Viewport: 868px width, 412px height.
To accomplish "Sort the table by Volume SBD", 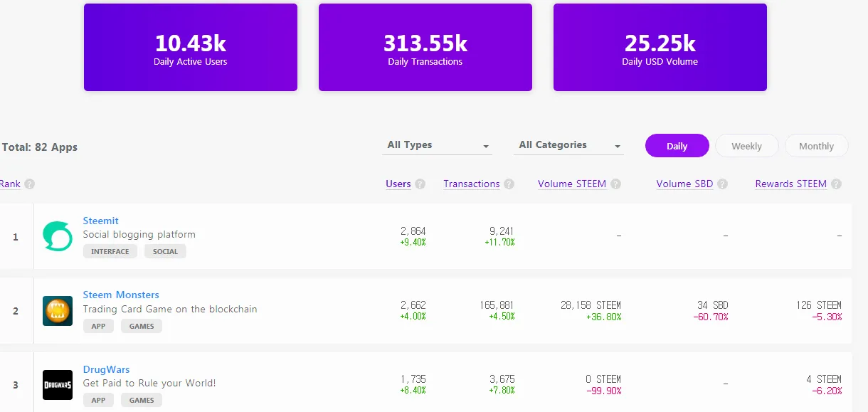I will click(684, 184).
